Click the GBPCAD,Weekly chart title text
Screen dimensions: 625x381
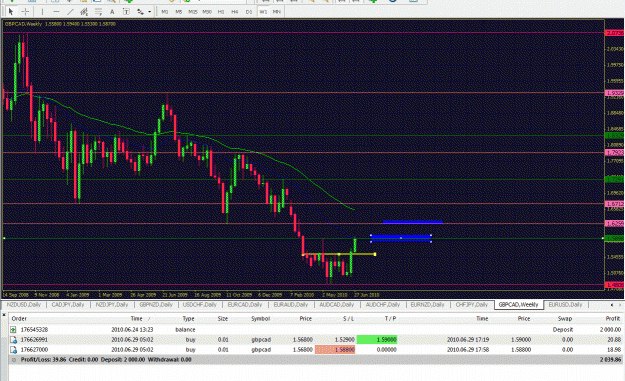[23, 24]
